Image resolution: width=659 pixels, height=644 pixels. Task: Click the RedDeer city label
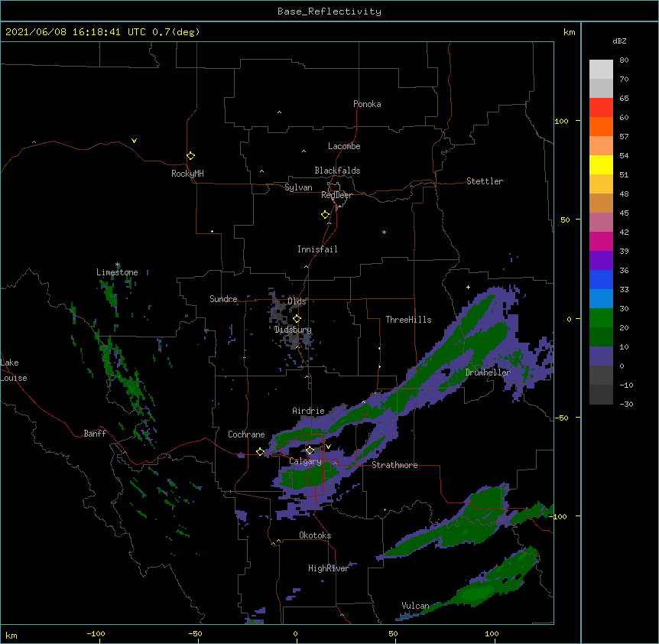click(336, 195)
